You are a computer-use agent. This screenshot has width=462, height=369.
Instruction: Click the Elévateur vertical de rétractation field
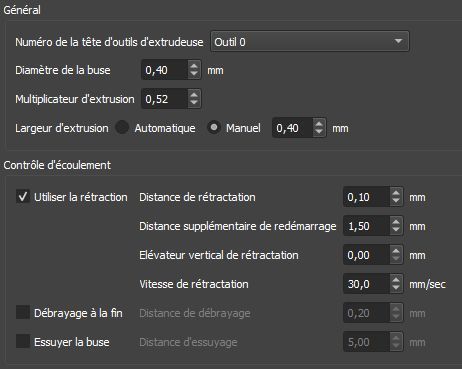366,255
